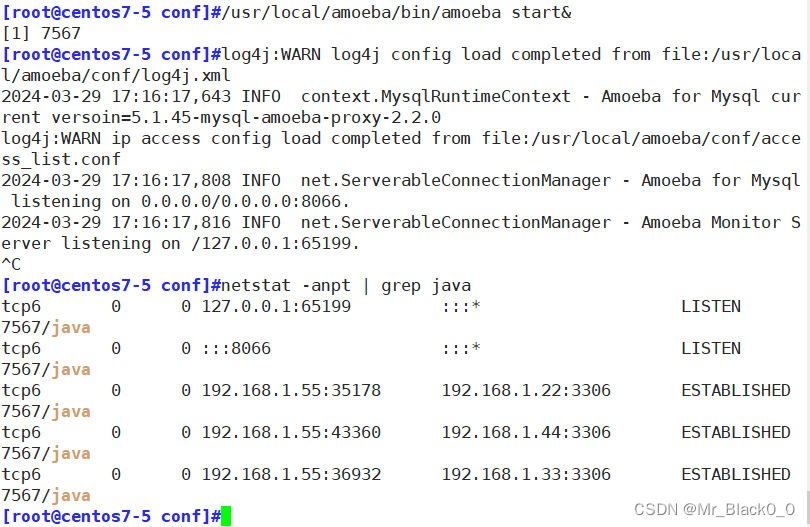The height and width of the screenshot is (527, 810).
Task: Click the amoeba start& command text
Action: [x=396, y=12]
